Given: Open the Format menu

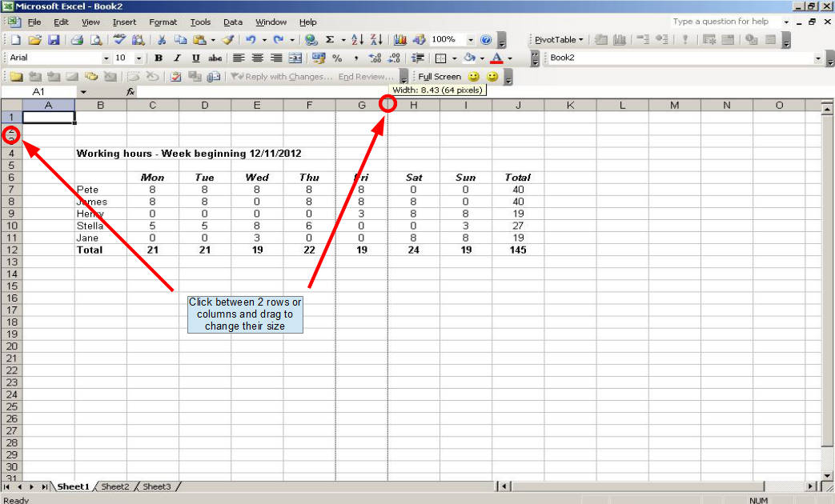Looking at the screenshot, I should click(x=163, y=22).
